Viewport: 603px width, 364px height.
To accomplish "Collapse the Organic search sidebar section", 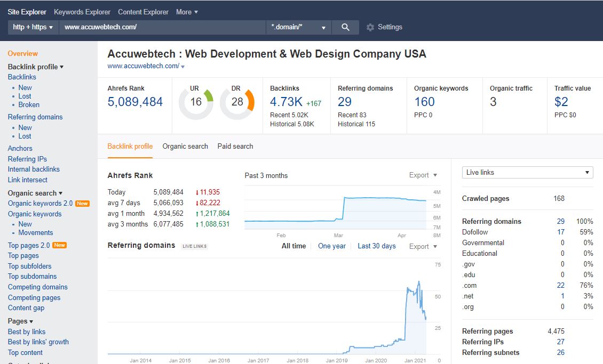I will click(x=35, y=193).
